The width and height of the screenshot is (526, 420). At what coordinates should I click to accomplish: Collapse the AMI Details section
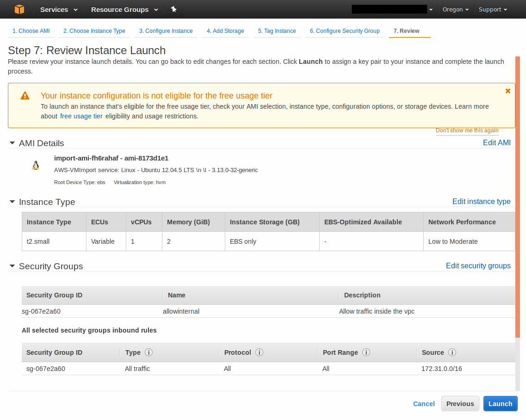12,143
